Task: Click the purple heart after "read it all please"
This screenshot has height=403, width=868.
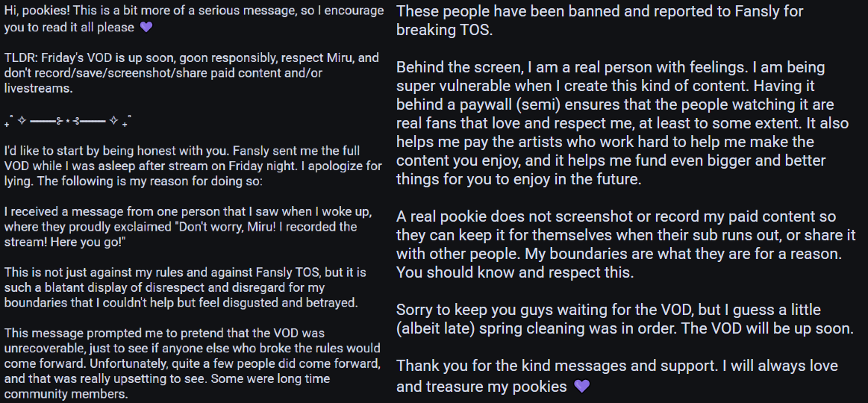Action: pos(146,28)
